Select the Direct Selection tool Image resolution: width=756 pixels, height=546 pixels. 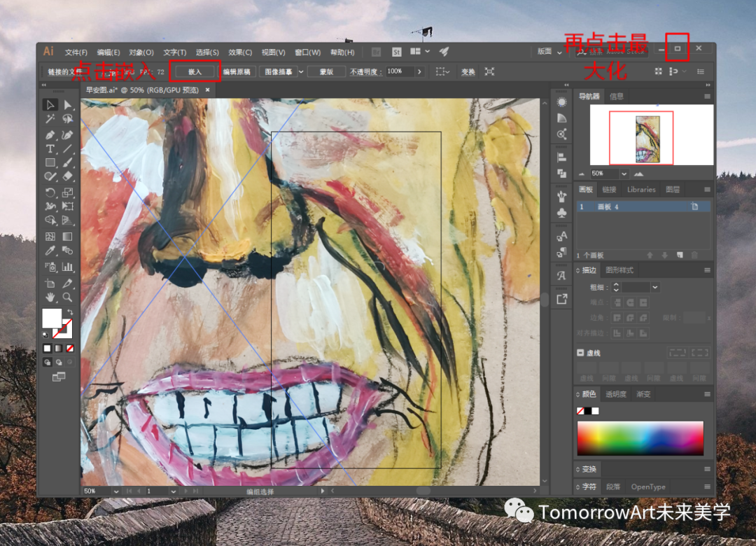[x=67, y=105]
